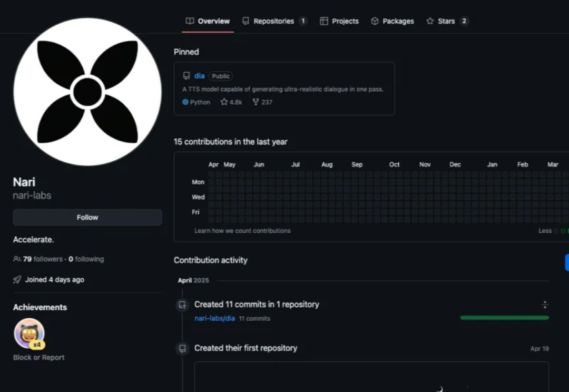
Task: Open the dia repository link in Pinned
Action: click(199, 76)
